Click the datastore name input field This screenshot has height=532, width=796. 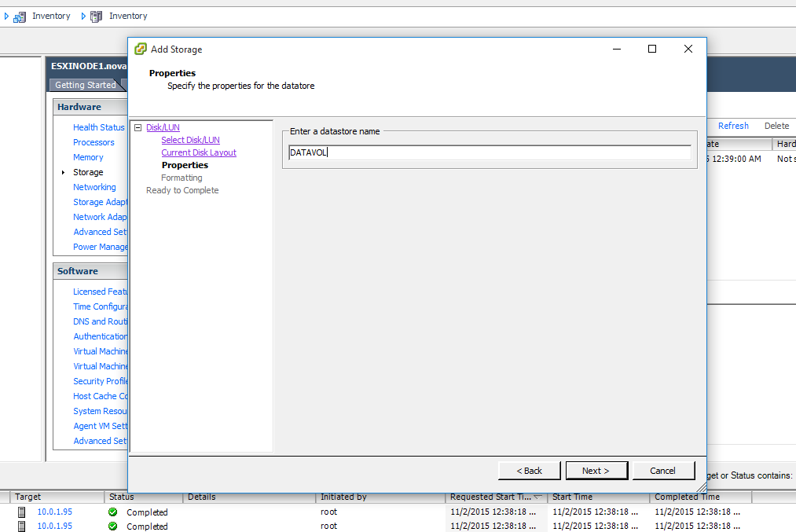[x=490, y=152]
